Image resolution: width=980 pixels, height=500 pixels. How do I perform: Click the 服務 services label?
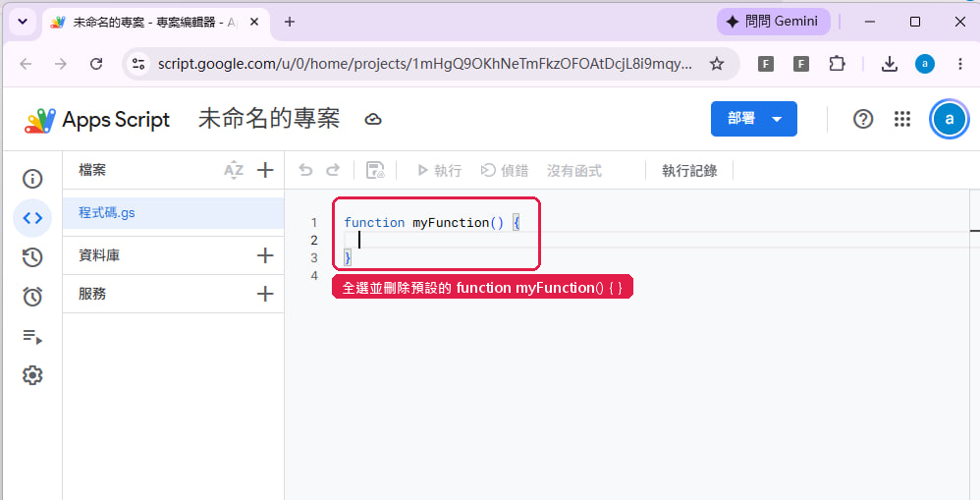coord(92,294)
